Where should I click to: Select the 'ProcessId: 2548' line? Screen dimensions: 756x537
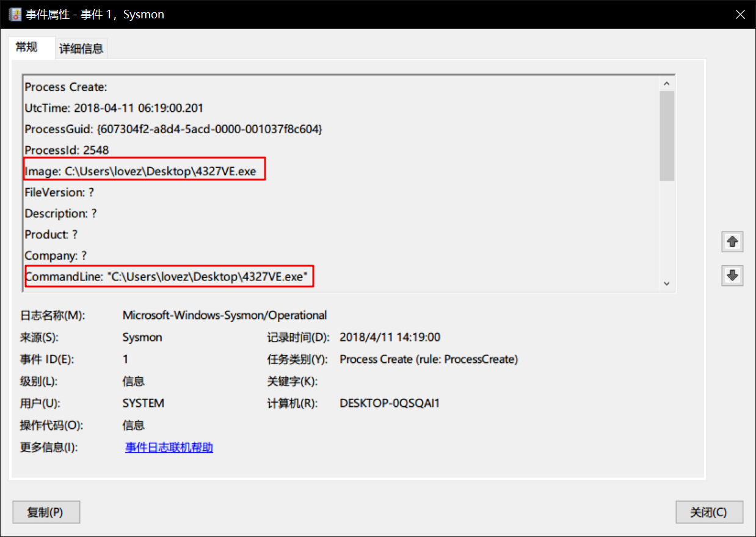click(x=67, y=150)
